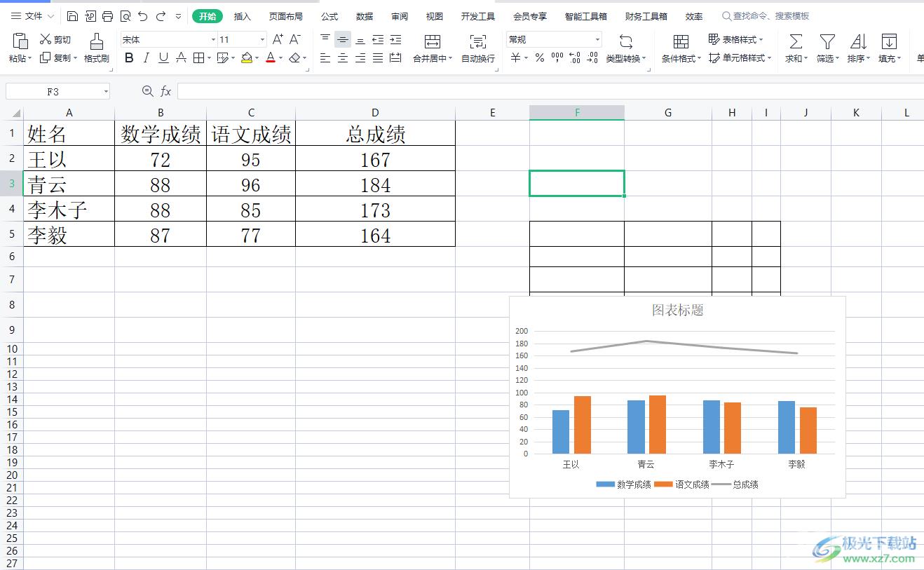Screen dimensions: 924x570
Task: Toggle italic formatting
Action: tap(146, 58)
